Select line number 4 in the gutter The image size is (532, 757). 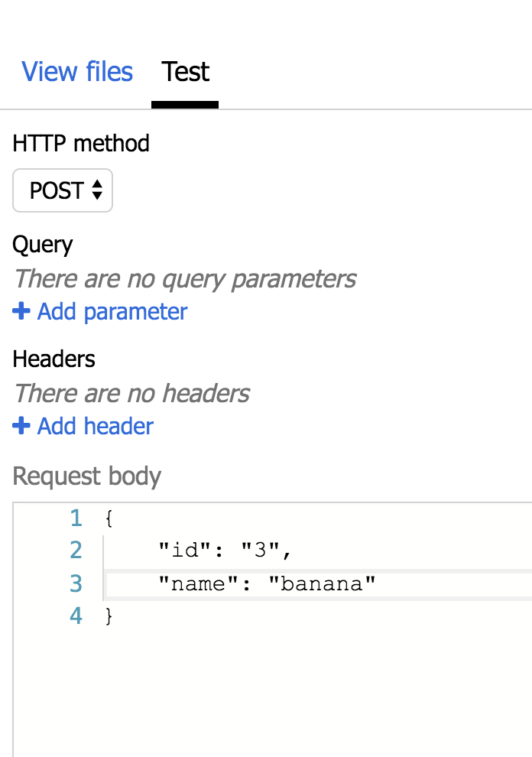click(x=75, y=616)
